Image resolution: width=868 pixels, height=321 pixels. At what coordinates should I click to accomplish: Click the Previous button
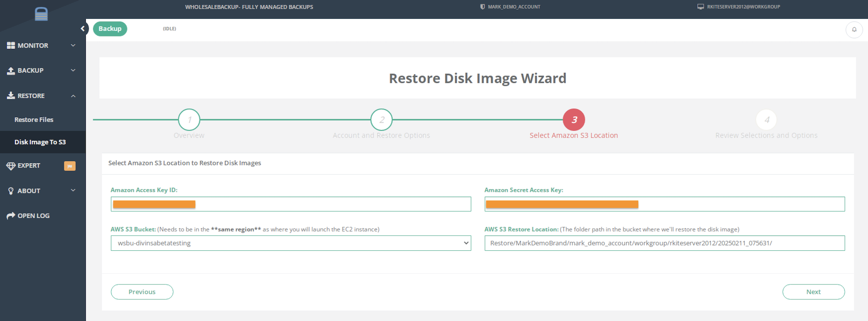click(x=142, y=292)
